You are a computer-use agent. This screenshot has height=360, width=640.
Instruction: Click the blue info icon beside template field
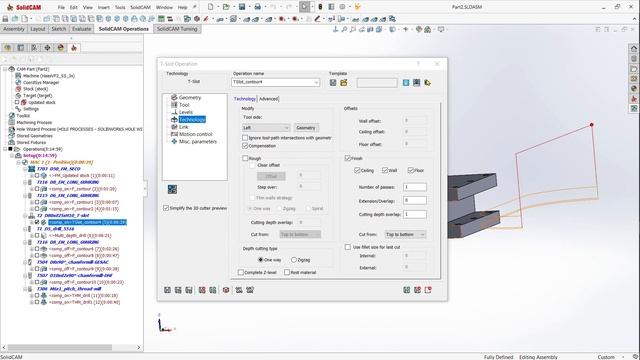click(x=406, y=83)
